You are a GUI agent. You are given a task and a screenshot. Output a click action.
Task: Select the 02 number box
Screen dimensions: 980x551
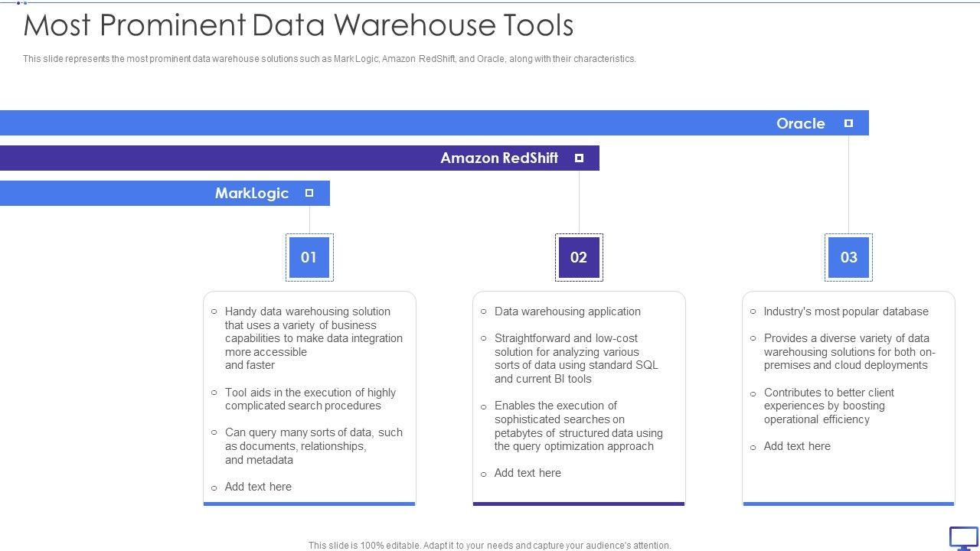click(579, 257)
